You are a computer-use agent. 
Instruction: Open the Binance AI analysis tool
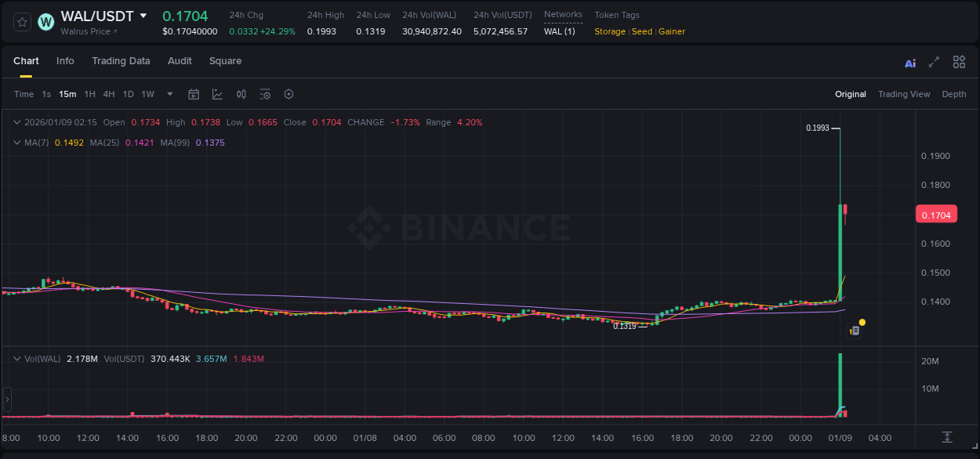(909, 62)
